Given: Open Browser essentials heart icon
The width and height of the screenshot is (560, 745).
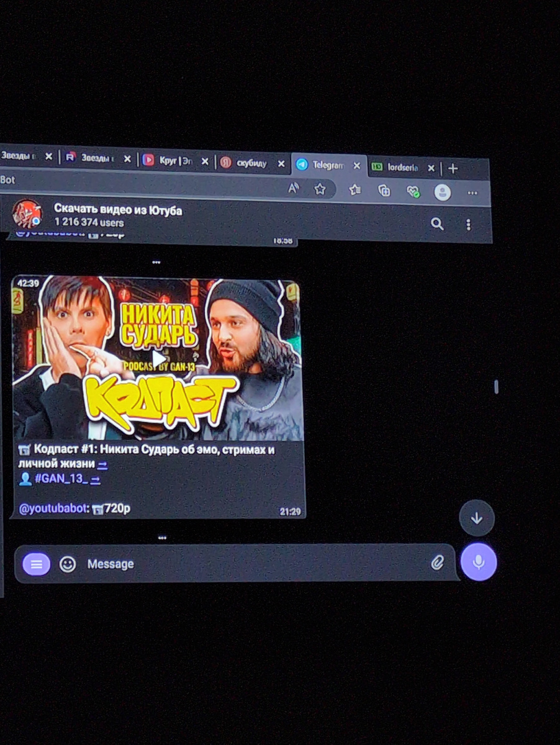Looking at the screenshot, I should pyautogui.click(x=413, y=191).
